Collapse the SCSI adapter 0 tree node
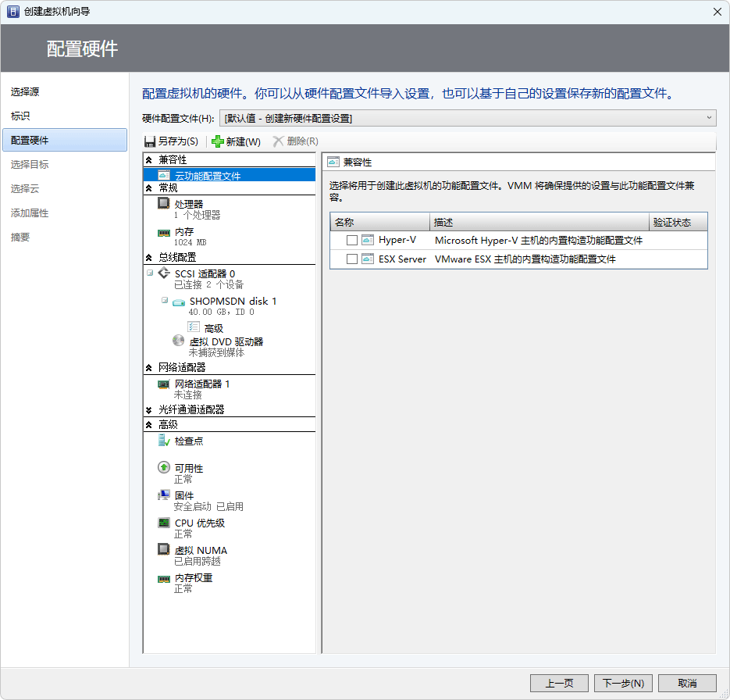This screenshot has width=730, height=700. click(149, 273)
